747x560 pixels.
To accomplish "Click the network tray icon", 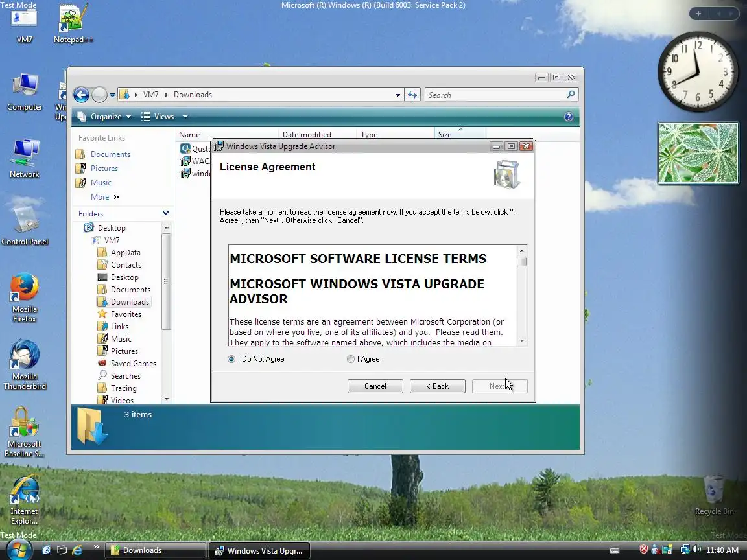I will pyautogui.click(x=685, y=550).
